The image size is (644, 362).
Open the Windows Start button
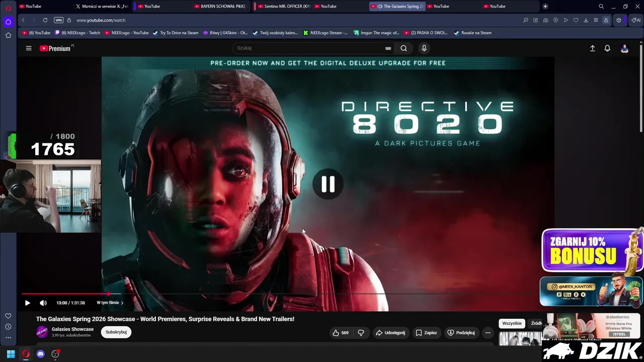click(11, 354)
